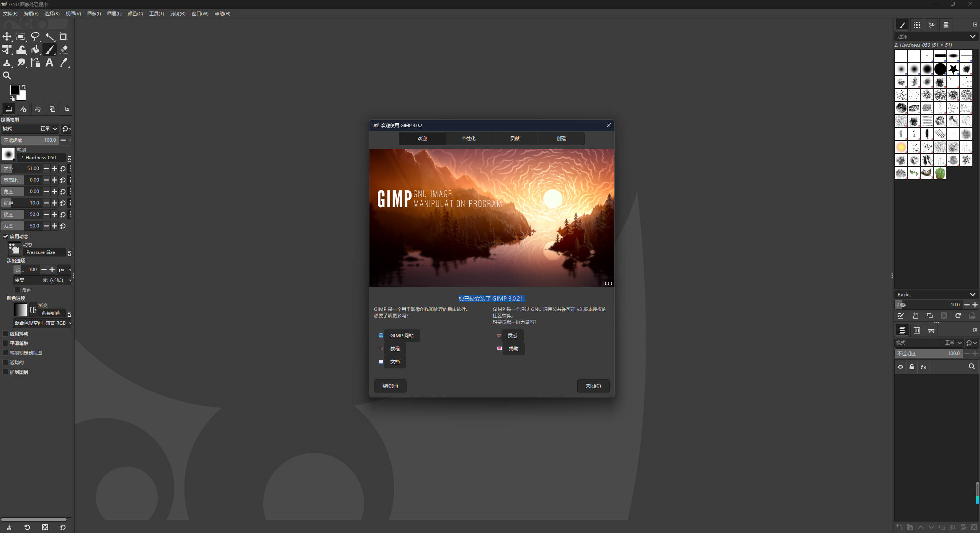Image resolution: width=980 pixels, height=533 pixels.
Task: Click the 帮助(H) button in dialog
Action: (390, 386)
